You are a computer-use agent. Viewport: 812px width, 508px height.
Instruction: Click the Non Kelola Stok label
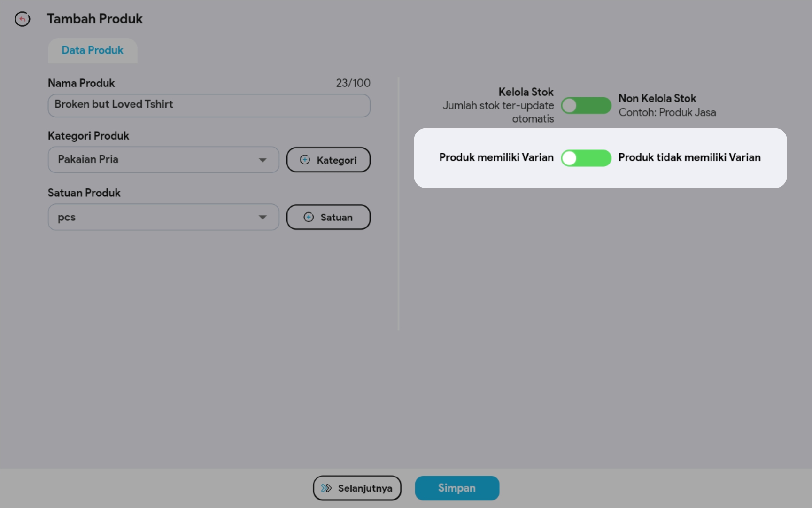pyautogui.click(x=657, y=98)
